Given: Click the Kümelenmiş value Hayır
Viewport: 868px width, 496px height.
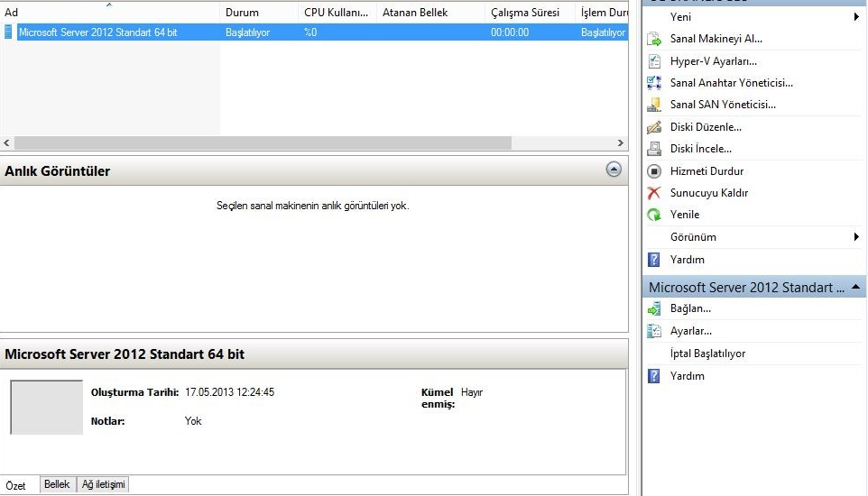Looking at the screenshot, I should coord(472,392).
